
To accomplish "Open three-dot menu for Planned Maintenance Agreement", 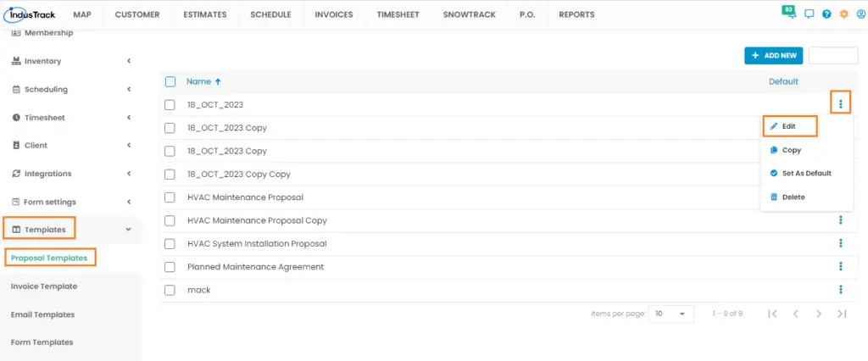I will (x=840, y=267).
